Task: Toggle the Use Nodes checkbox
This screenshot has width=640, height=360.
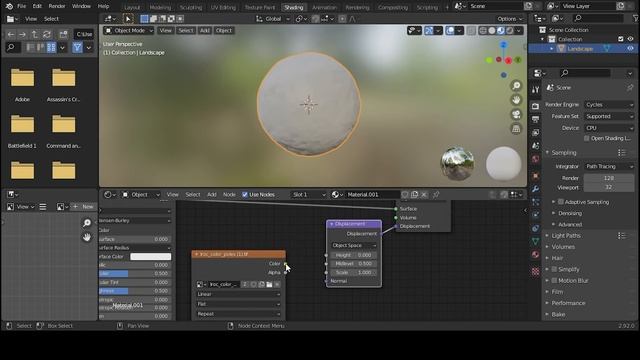Action: (x=245, y=195)
